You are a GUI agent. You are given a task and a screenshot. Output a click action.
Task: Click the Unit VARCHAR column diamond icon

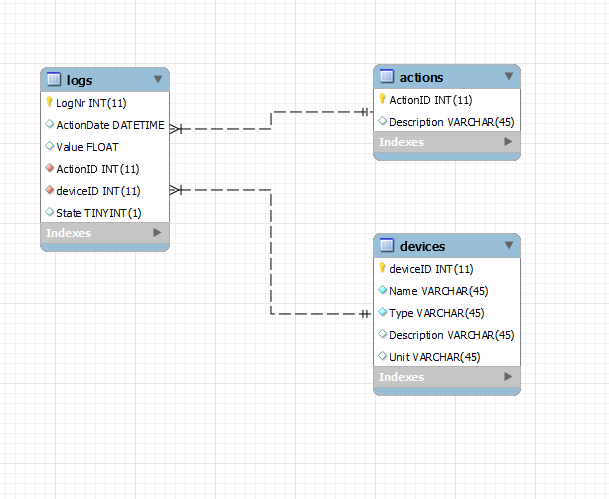(x=383, y=356)
